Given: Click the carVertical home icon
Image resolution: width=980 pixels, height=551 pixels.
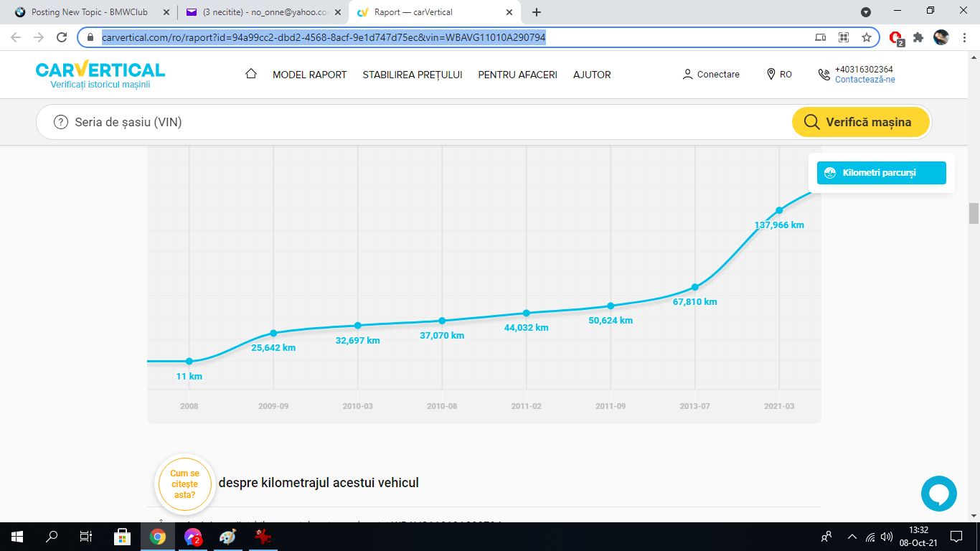Looking at the screenshot, I should [251, 74].
